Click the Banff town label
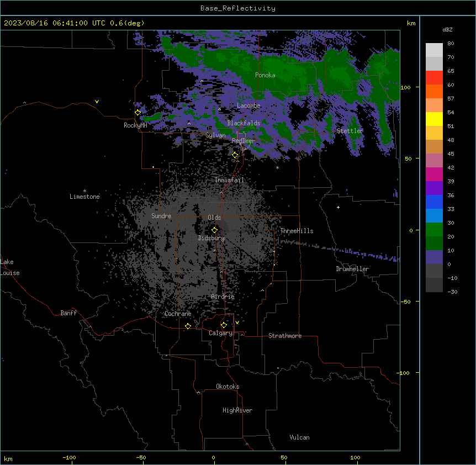 [68, 313]
